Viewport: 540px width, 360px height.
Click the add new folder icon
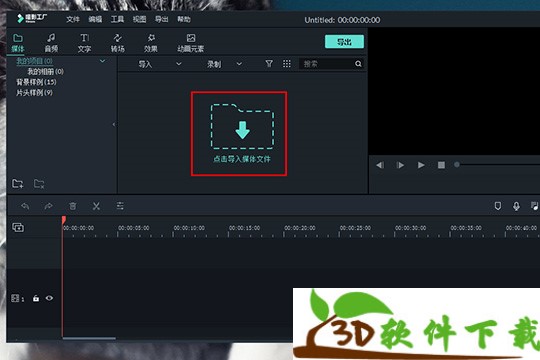click(x=18, y=183)
